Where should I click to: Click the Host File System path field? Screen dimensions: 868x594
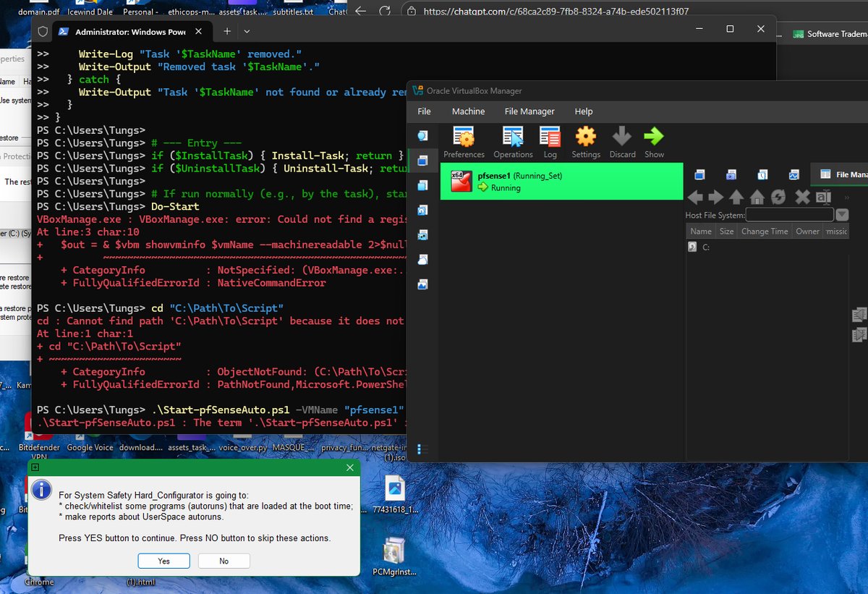(x=789, y=215)
